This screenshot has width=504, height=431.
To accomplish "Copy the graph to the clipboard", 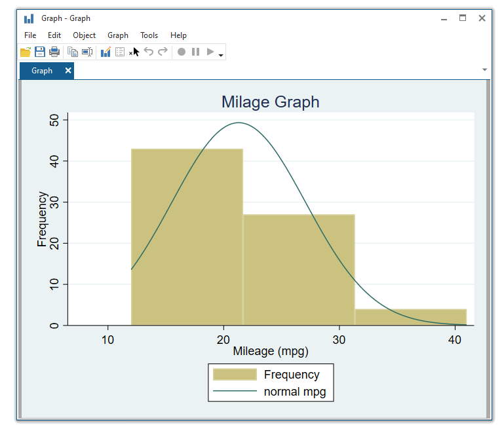I will point(73,52).
